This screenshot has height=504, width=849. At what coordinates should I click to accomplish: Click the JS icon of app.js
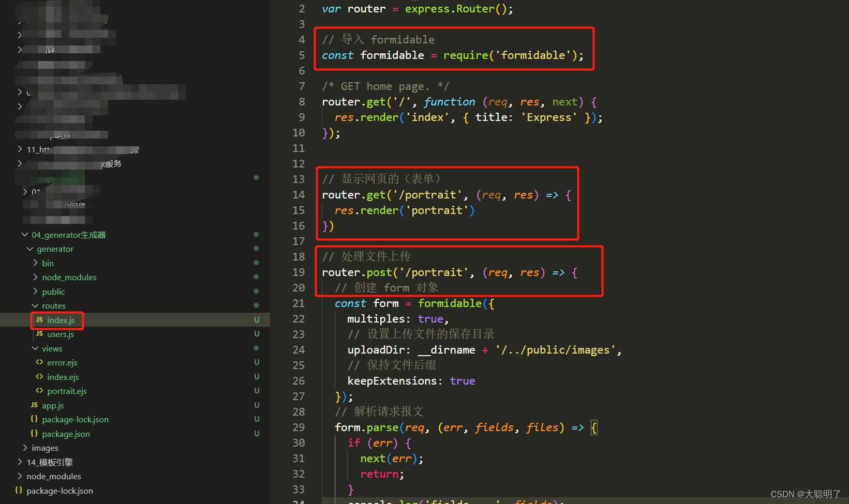[x=34, y=405]
